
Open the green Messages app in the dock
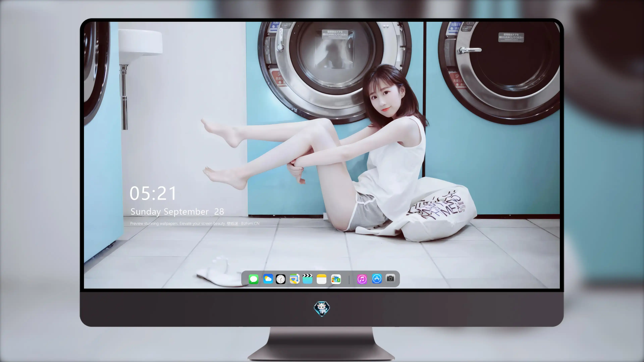pos(254,279)
